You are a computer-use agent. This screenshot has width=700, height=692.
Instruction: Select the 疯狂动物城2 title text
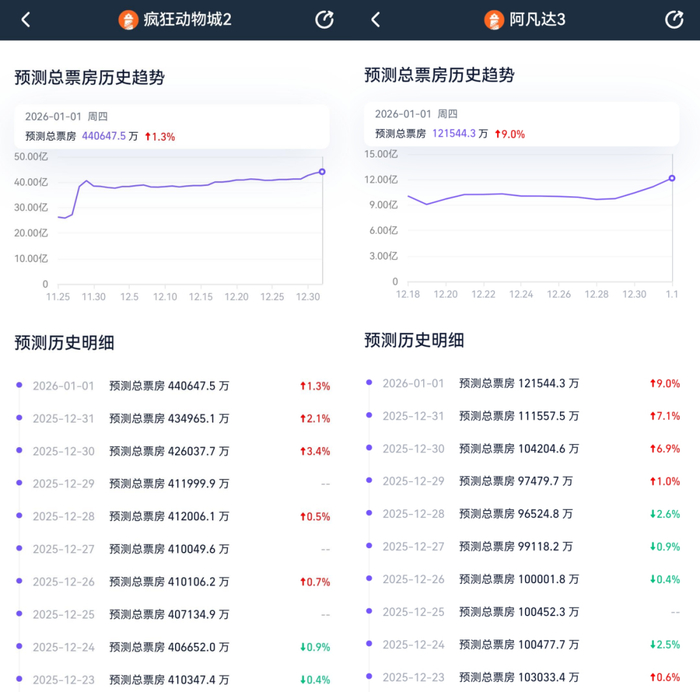tap(188, 20)
